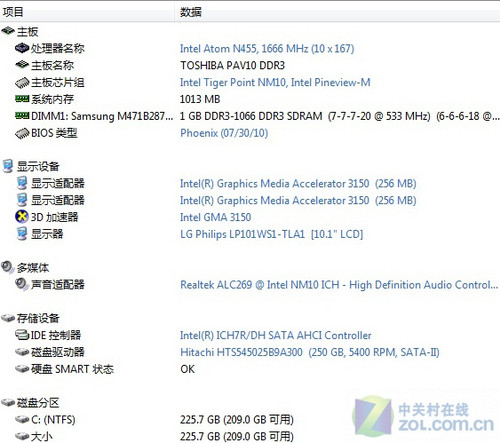Click the first 显示适配器 monitor icon
This screenshot has height=443, width=500.
(x=22, y=183)
